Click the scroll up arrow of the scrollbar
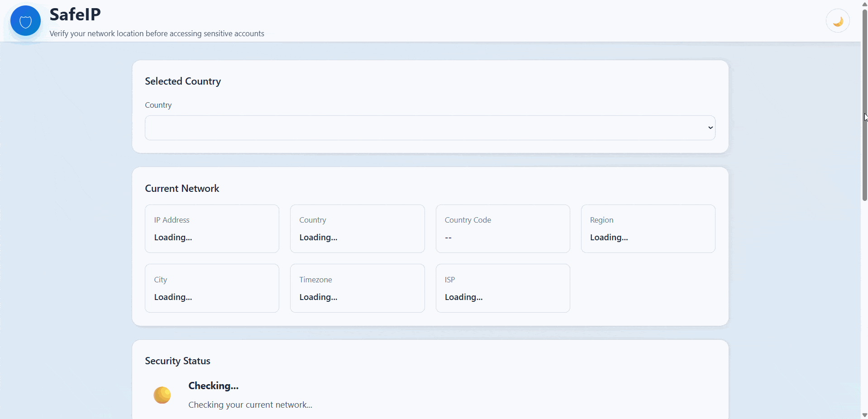Image resolution: width=868 pixels, height=419 pixels. [x=864, y=4]
